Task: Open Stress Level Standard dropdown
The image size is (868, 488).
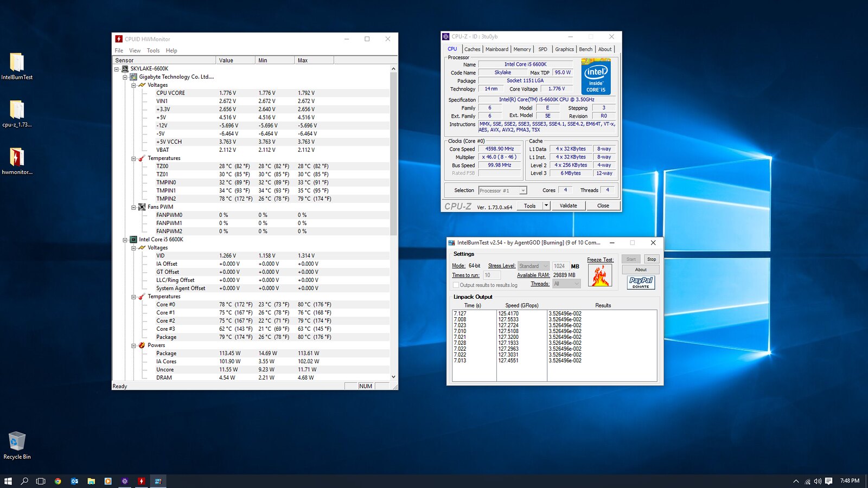Action: pyautogui.click(x=533, y=266)
